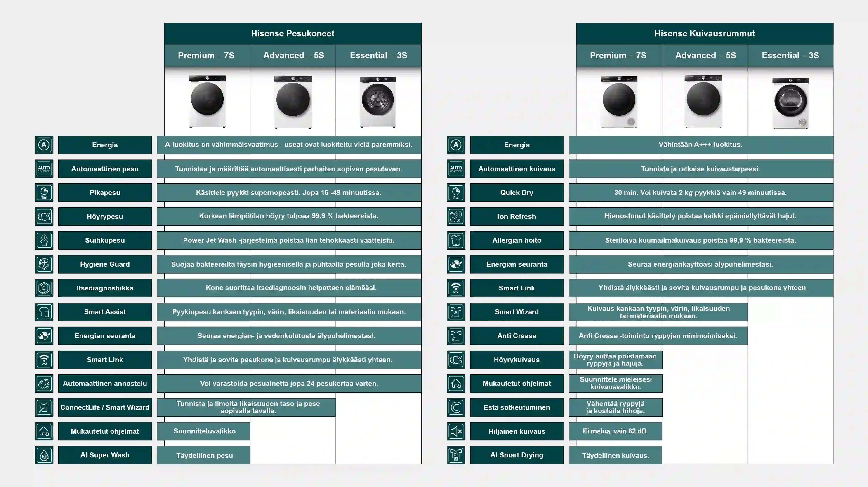Select the Quick Dry label
868x487 pixels.
click(517, 193)
